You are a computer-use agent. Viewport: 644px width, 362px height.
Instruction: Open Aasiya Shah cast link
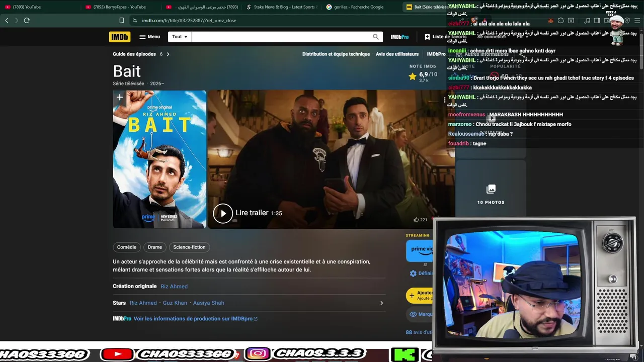click(209, 303)
